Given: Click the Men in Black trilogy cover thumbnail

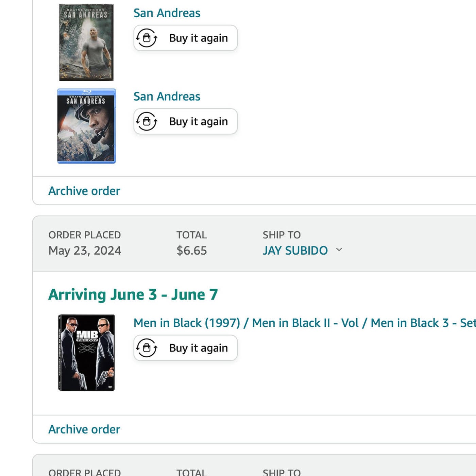Looking at the screenshot, I should pyautogui.click(x=86, y=353).
